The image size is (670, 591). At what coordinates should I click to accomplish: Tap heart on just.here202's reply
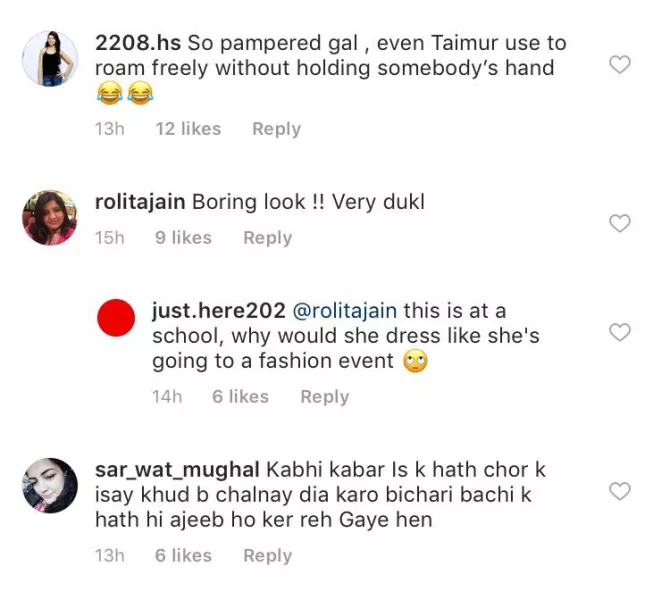(x=620, y=332)
